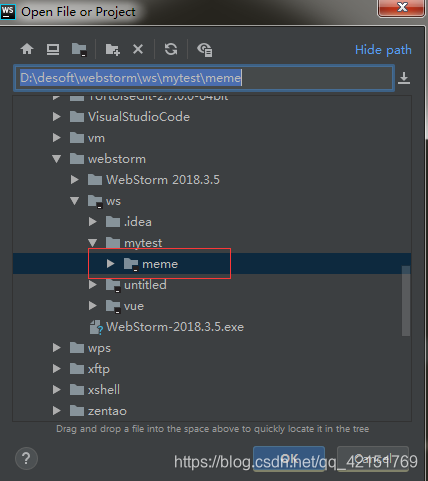
Task: Select the 'vm' folder name
Action: [x=96, y=138]
